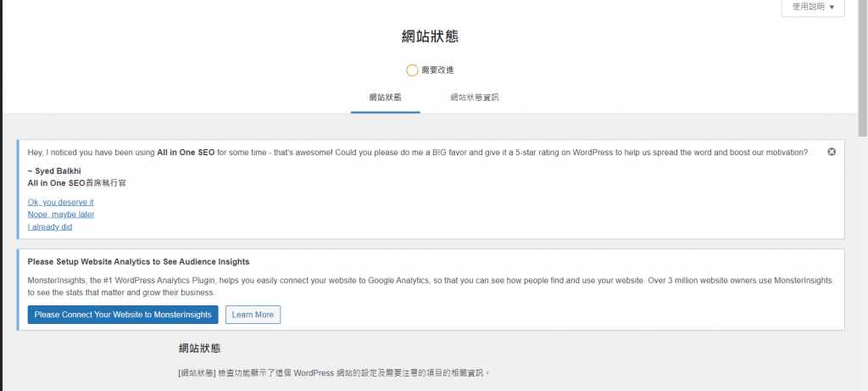Screen dimensions: 868x391
Task: Click the 網站狀態 page title heading
Action: point(430,37)
